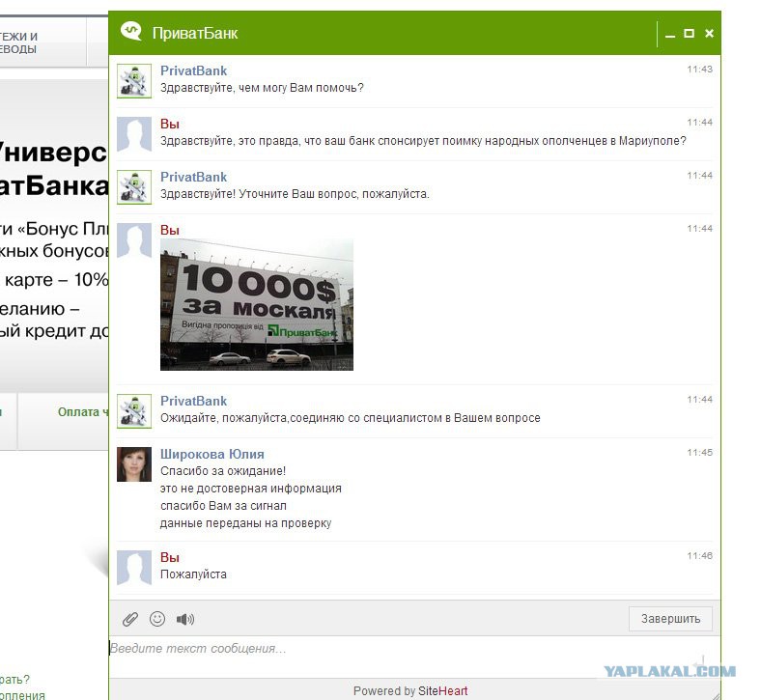
Task: Click the 11:45 timestamp
Action: pyautogui.click(x=699, y=453)
